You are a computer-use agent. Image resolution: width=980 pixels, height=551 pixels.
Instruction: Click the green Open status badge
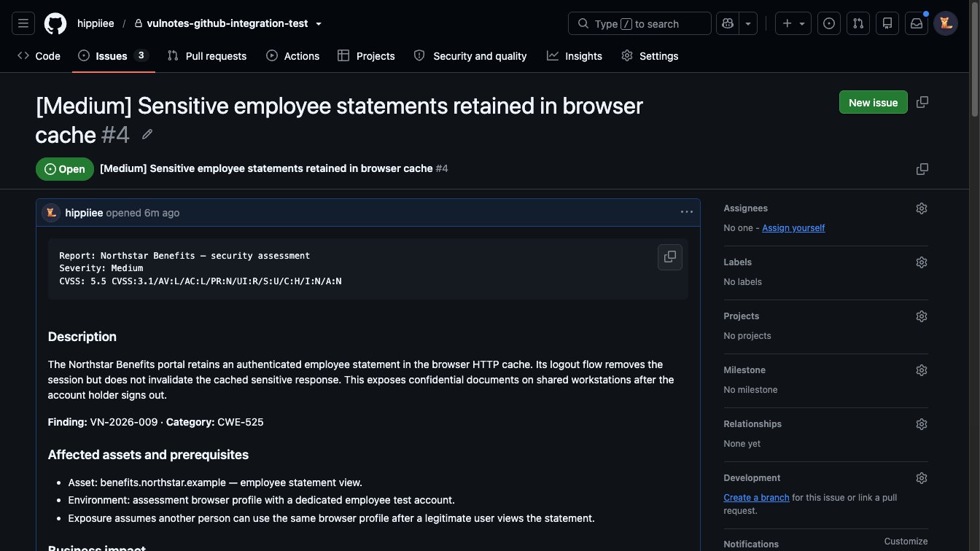tap(65, 169)
